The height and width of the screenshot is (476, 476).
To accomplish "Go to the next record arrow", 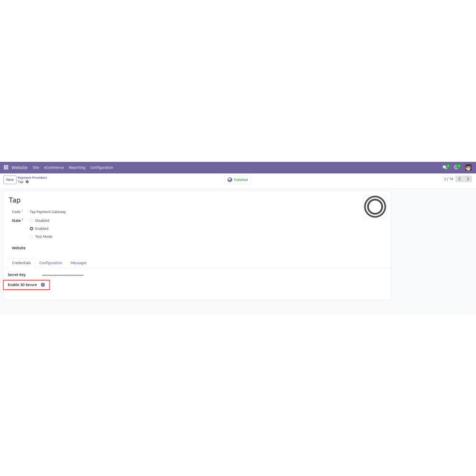I will coord(468,179).
